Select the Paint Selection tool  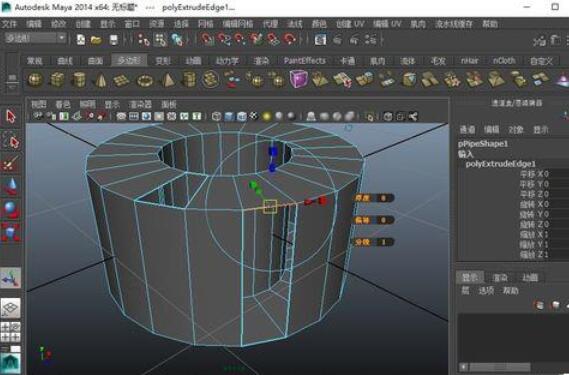pos(11,163)
